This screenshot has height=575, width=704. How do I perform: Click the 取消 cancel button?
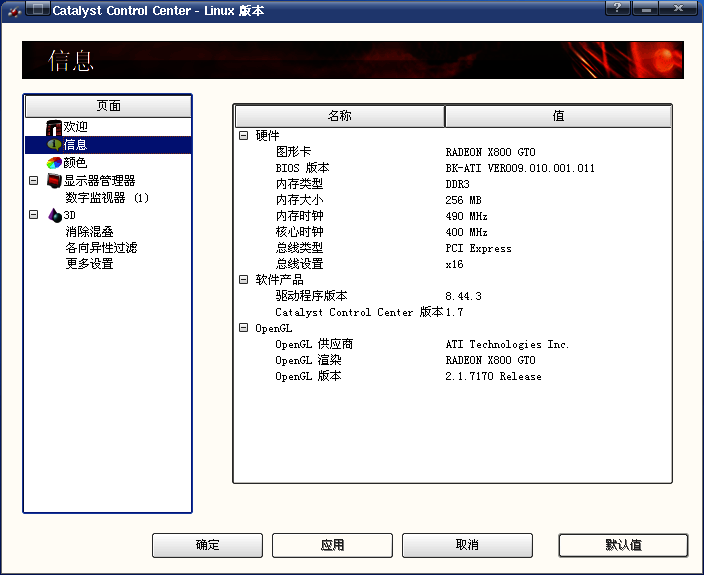467,545
